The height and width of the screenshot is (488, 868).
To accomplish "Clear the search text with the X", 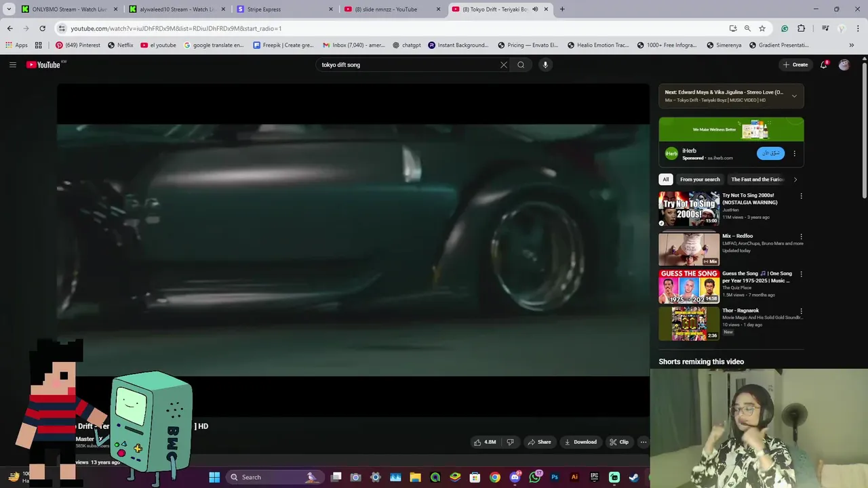I will [504, 65].
